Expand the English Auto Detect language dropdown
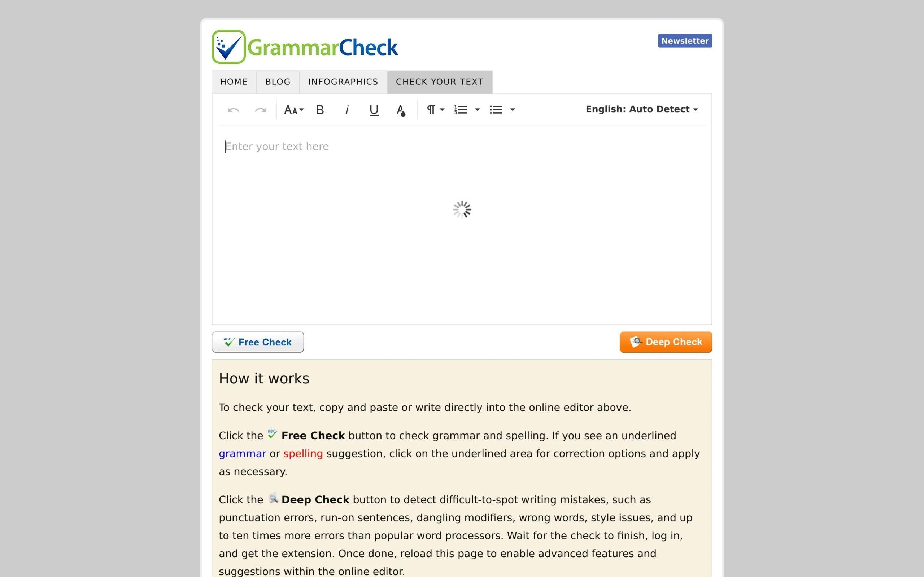This screenshot has width=924, height=577. (x=641, y=109)
